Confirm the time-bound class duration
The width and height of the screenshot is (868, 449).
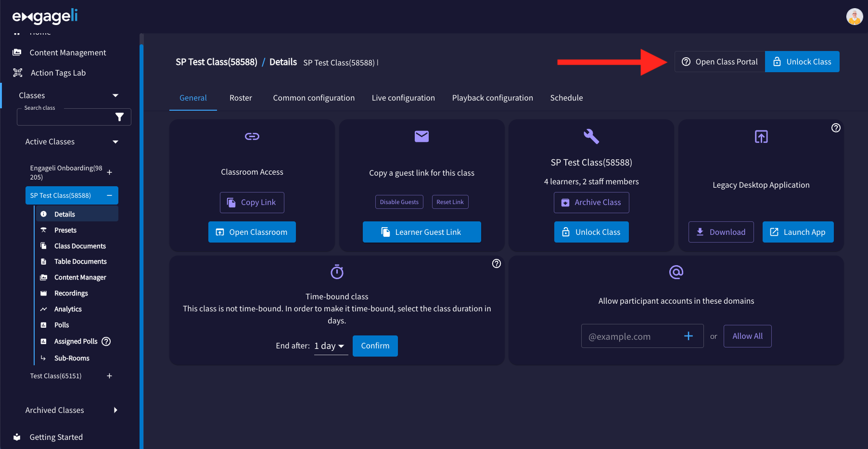click(x=375, y=346)
